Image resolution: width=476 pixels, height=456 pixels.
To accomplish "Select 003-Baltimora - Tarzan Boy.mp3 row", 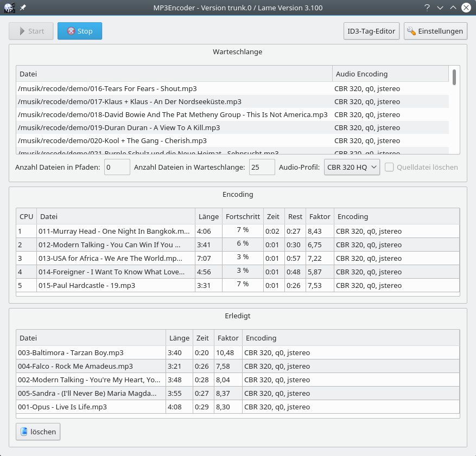I will [238, 352].
